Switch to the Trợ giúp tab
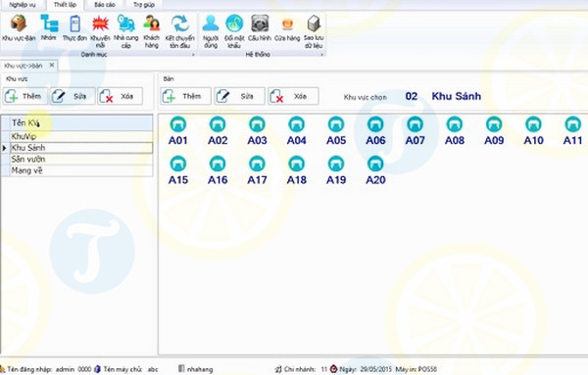588x375 pixels. pyautogui.click(x=144, y=5)
